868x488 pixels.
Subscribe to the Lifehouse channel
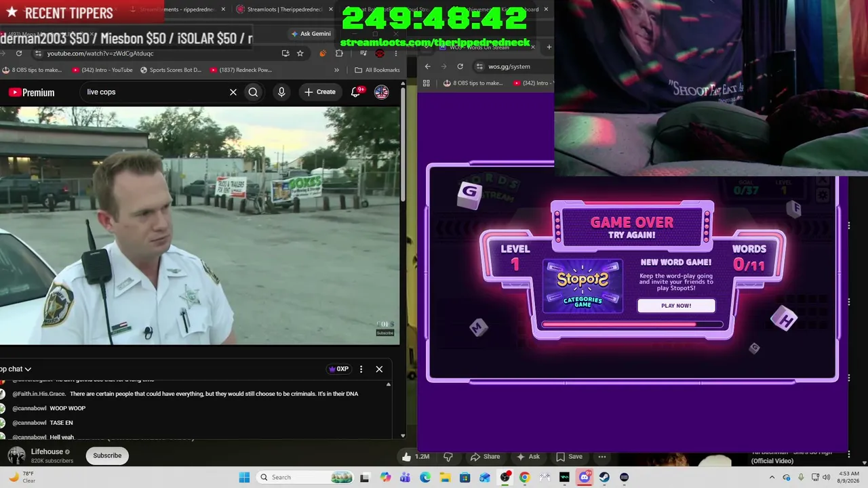pyautogui.click(x=107, y=455)
